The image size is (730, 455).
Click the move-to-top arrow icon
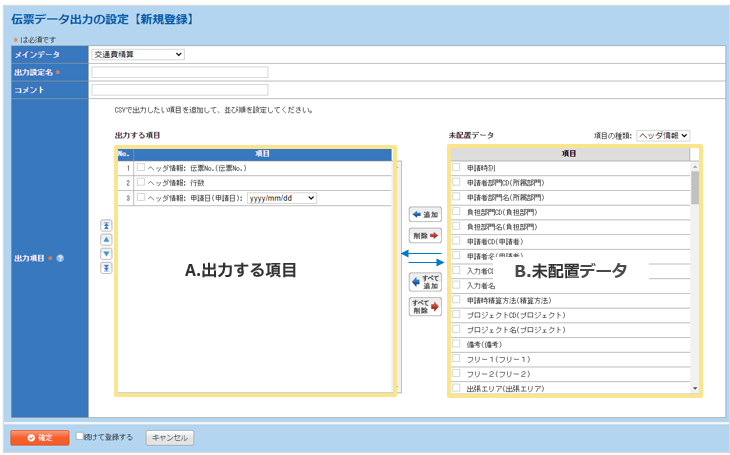pos(106,226)
